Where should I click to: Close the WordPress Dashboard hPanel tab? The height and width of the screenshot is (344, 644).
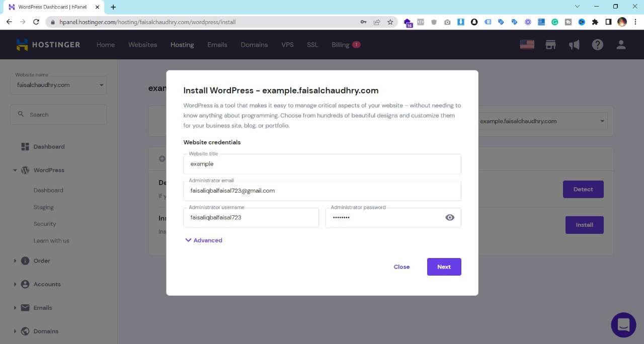(x=98, y=7)
